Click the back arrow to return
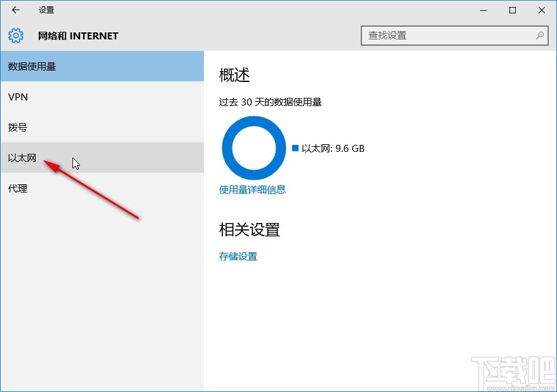 coord(15,10)
